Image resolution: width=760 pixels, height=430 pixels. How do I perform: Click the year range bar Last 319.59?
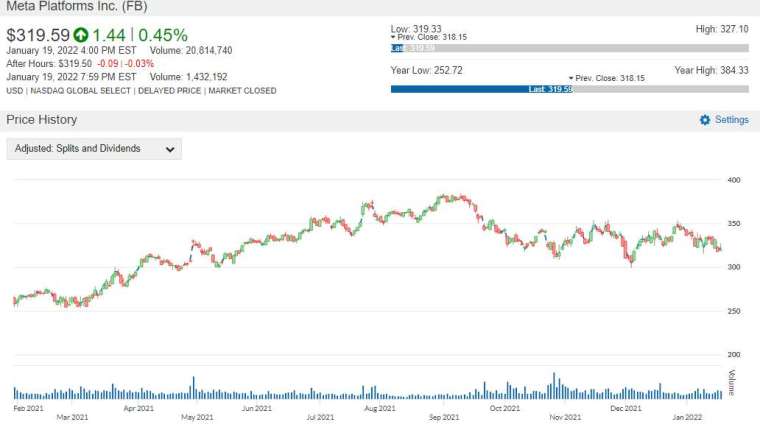tap(570, 89)
